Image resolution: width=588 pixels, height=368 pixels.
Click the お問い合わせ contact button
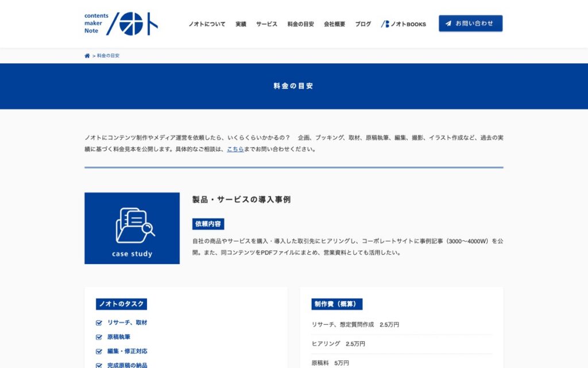[471, 23]
